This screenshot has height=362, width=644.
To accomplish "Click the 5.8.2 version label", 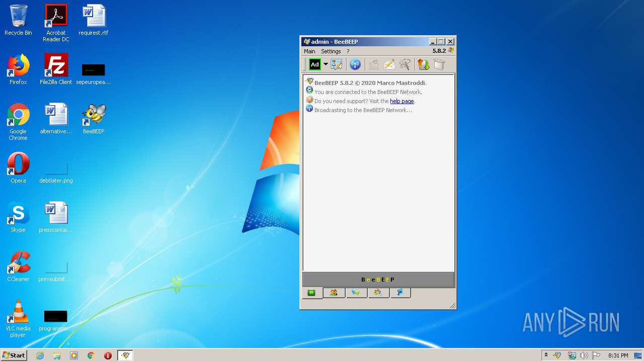I will (439, 51).
